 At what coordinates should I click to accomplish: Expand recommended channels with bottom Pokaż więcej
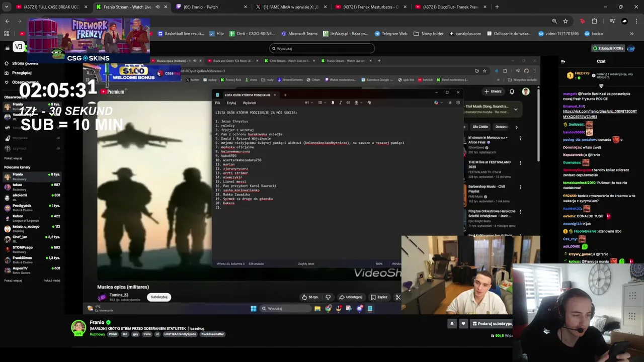[13, 281]
